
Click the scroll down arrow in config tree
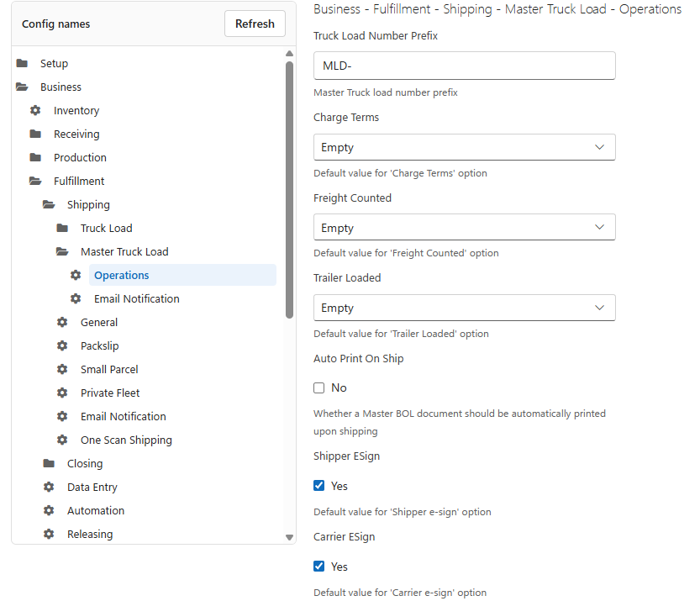[289, 538]
